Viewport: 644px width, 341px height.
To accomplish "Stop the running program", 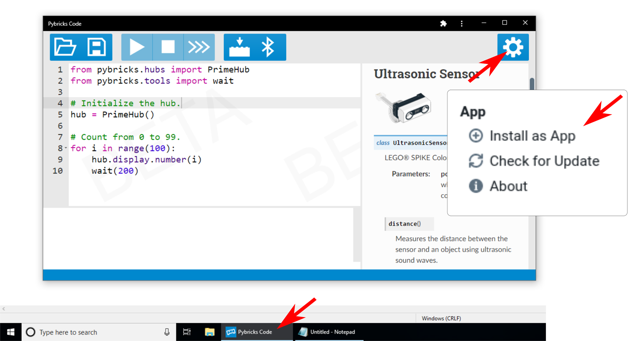I will [x=168, y=47].
